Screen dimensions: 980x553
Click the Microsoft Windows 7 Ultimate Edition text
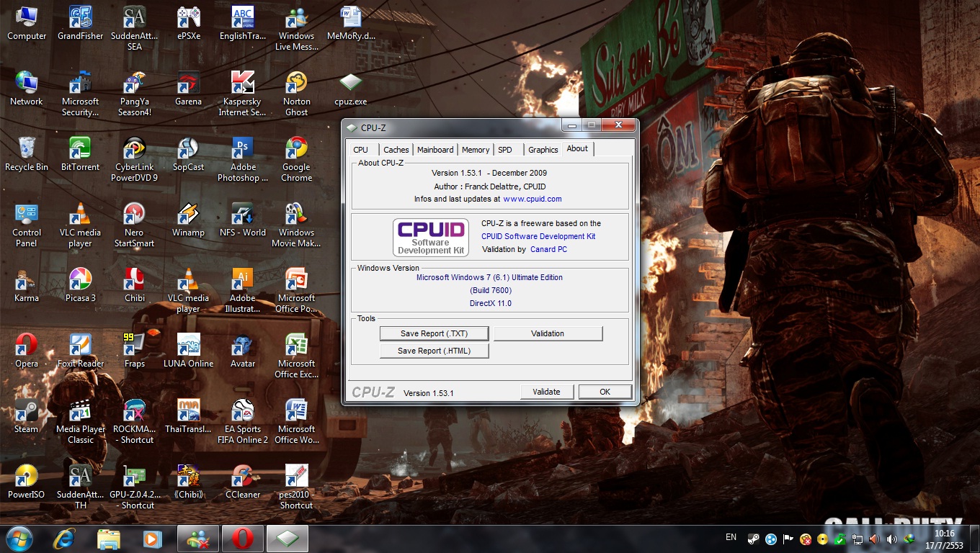click(x=490, y=277)
